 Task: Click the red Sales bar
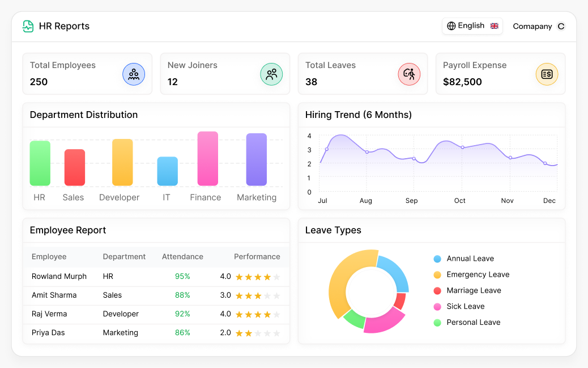(x=75, y=167)
